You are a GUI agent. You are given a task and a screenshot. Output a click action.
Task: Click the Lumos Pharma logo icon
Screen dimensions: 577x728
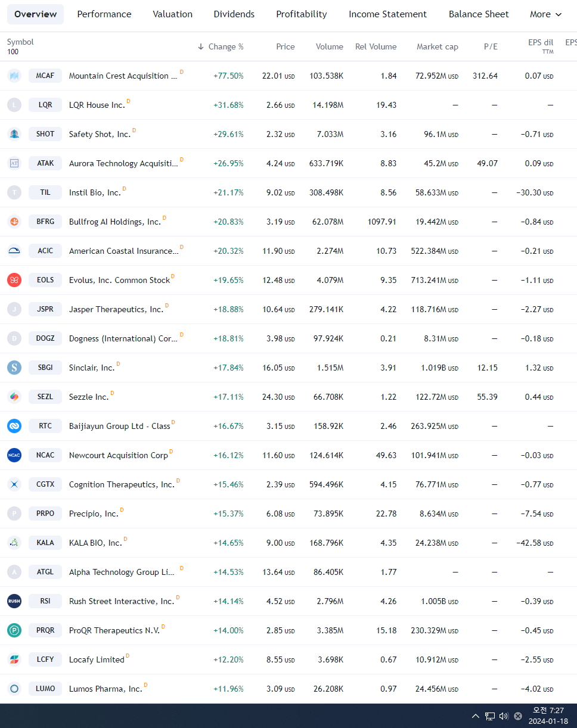14,689
